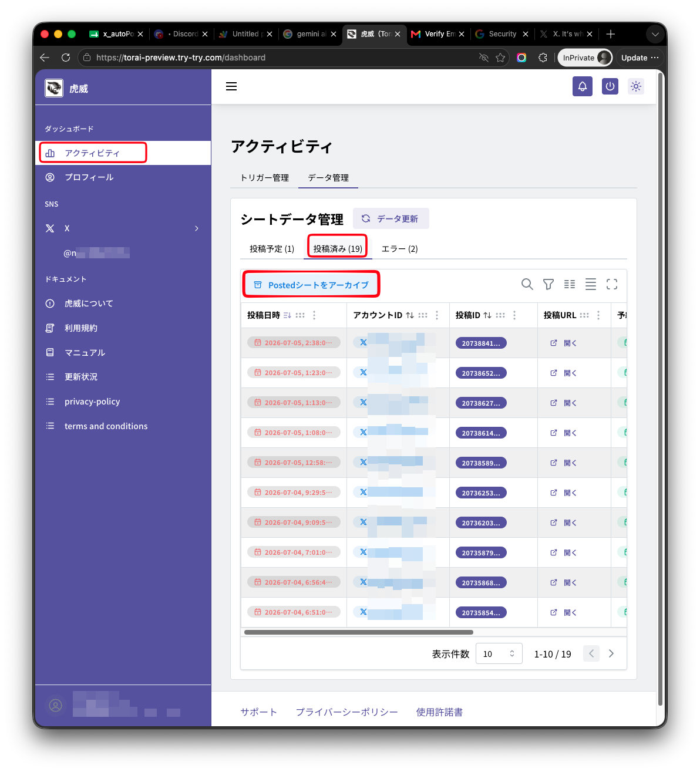Sort by 投稿ID column sort arrows
This screenshot has height=772, width=700.
(487, 315)
